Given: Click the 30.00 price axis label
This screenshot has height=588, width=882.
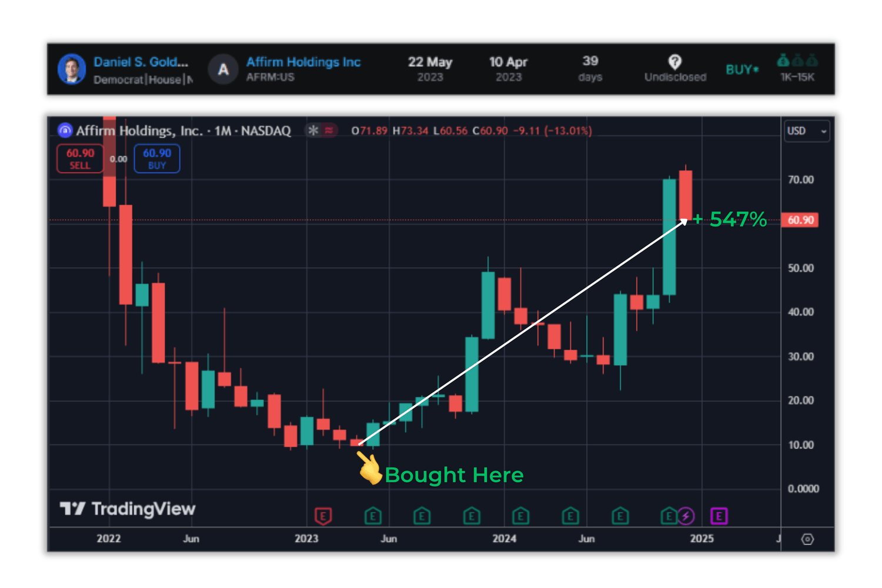Looking at the screenshot, I should 801,356.
